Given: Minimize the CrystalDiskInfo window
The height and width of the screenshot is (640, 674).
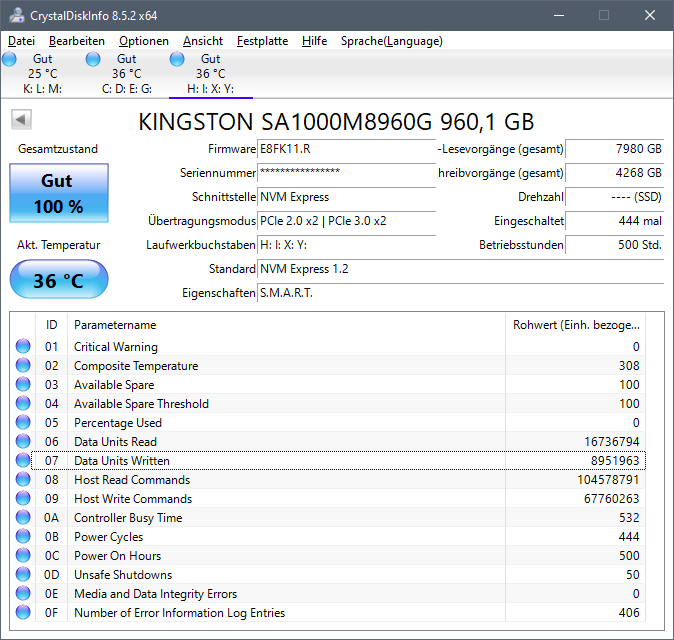Looking at the screenshot, I should click(x=559, y=15).
